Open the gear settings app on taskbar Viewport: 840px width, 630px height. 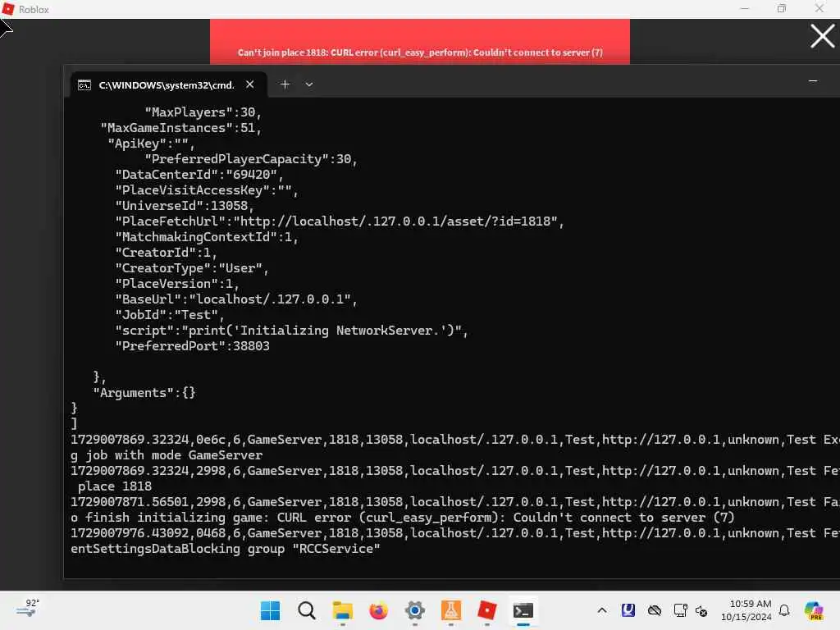click(414, 610)
